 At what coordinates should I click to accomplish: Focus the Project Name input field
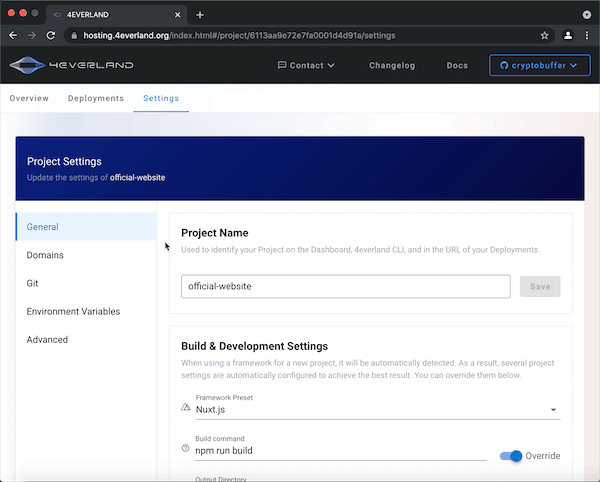coord(346,287)
